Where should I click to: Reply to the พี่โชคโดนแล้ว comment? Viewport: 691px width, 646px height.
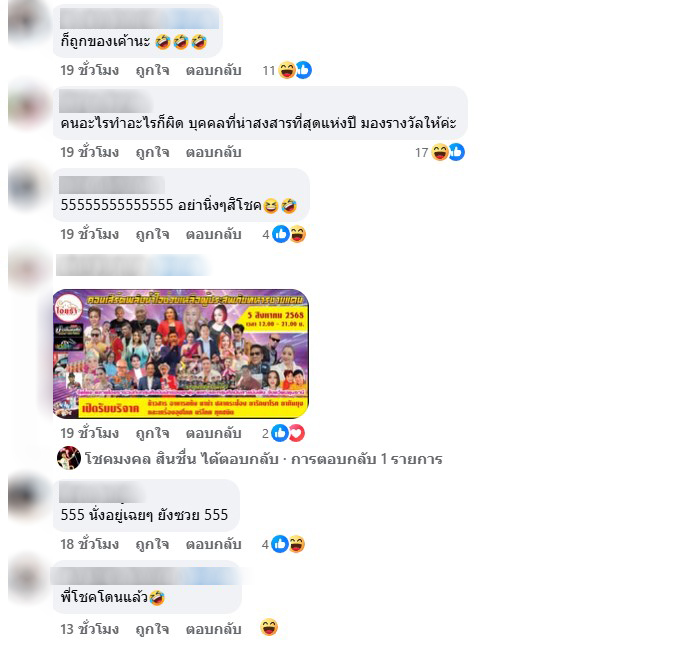click(213, 629)
